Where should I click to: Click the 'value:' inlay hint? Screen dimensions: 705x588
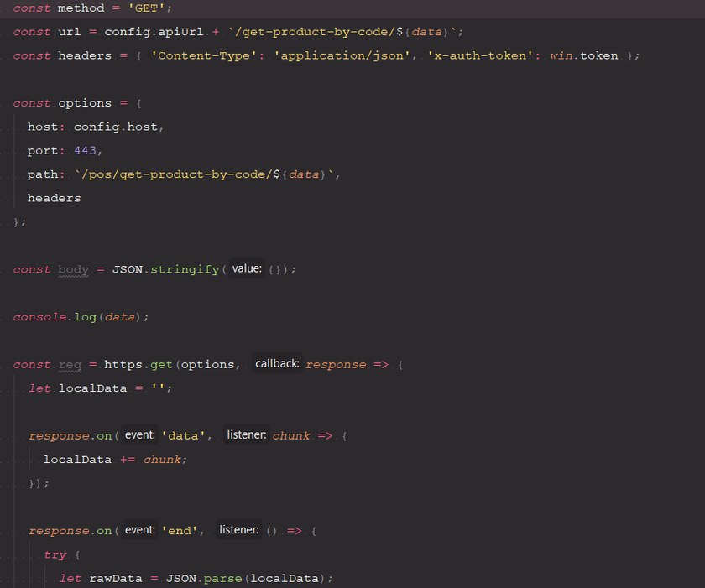coord(247,268)
